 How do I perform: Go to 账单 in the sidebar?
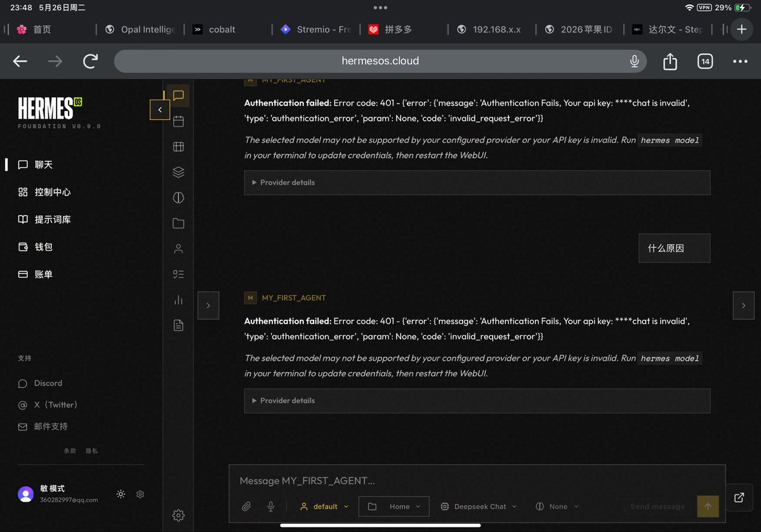35,274
